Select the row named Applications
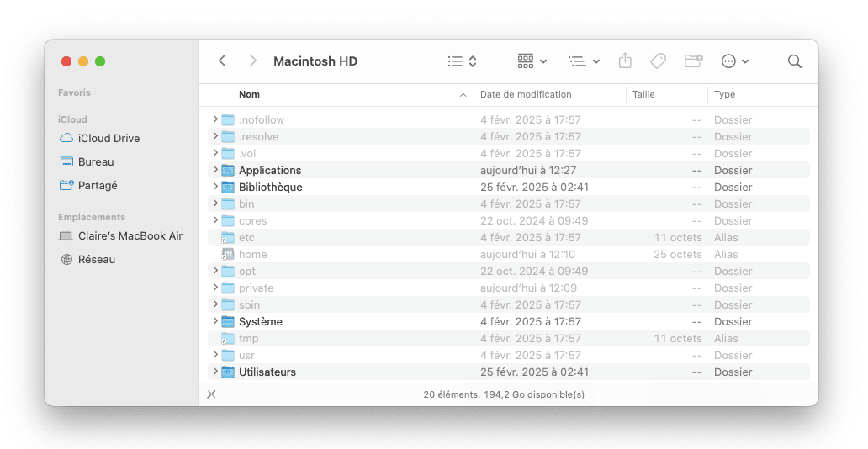This screenshot has height=449, width=868. tap(509, 170)
